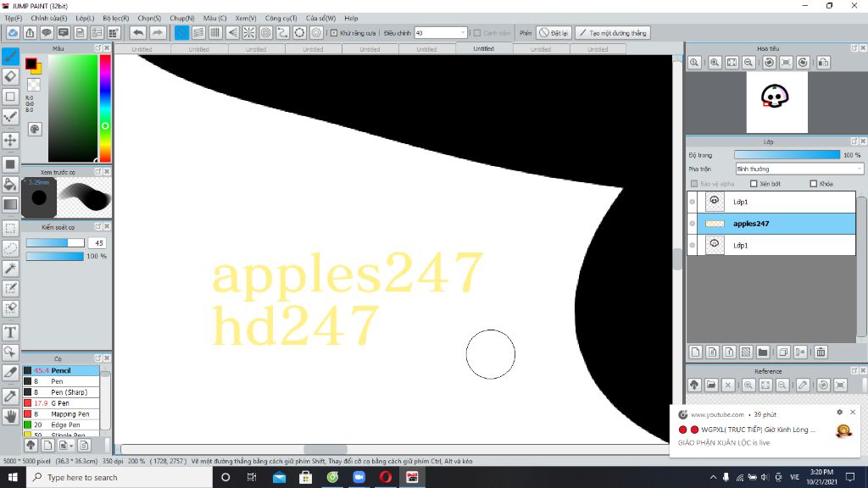Hide the top Lớp1 layer
868x488 pixels.
coord(693,202)
